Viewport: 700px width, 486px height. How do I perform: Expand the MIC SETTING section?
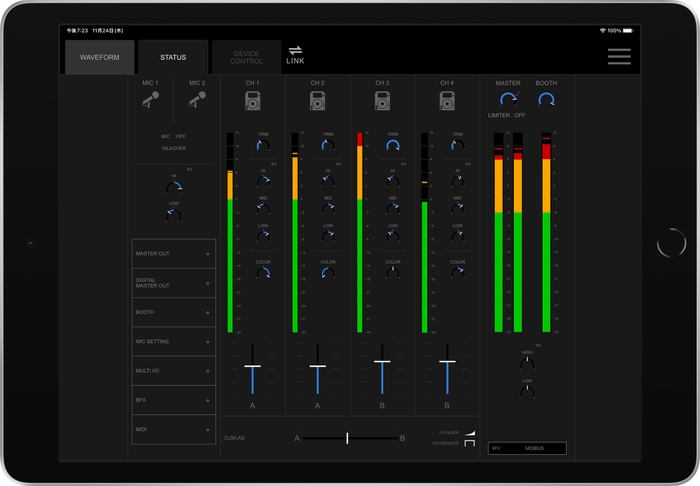pyautogui.click(x=173, y=341)
